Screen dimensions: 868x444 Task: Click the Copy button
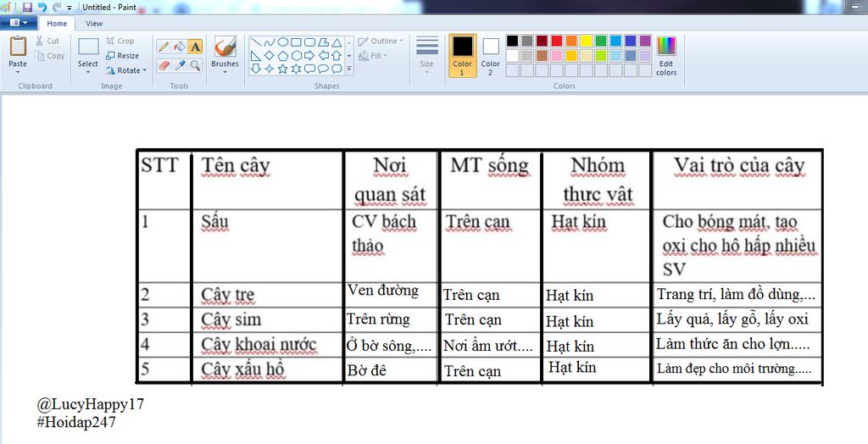[49, 55]
